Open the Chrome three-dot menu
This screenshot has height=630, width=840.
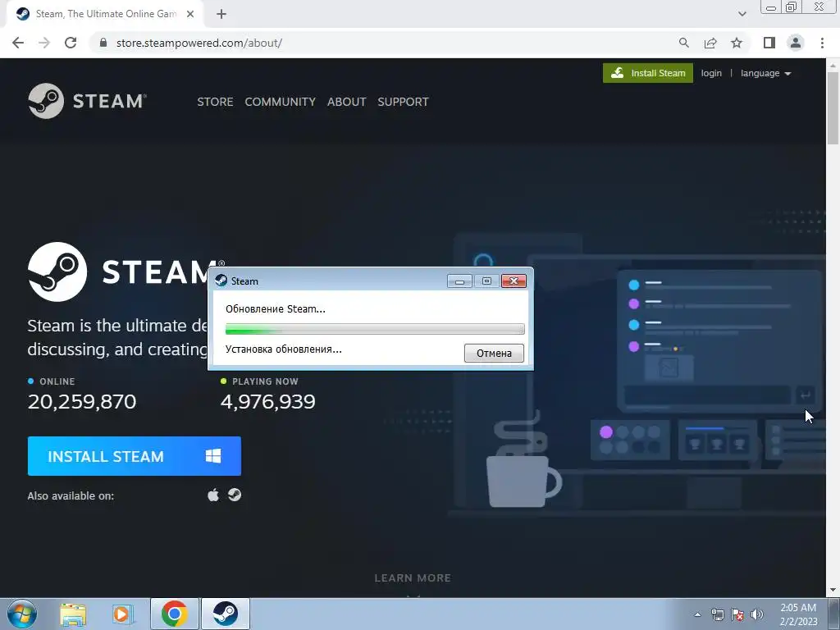point(822,43)
